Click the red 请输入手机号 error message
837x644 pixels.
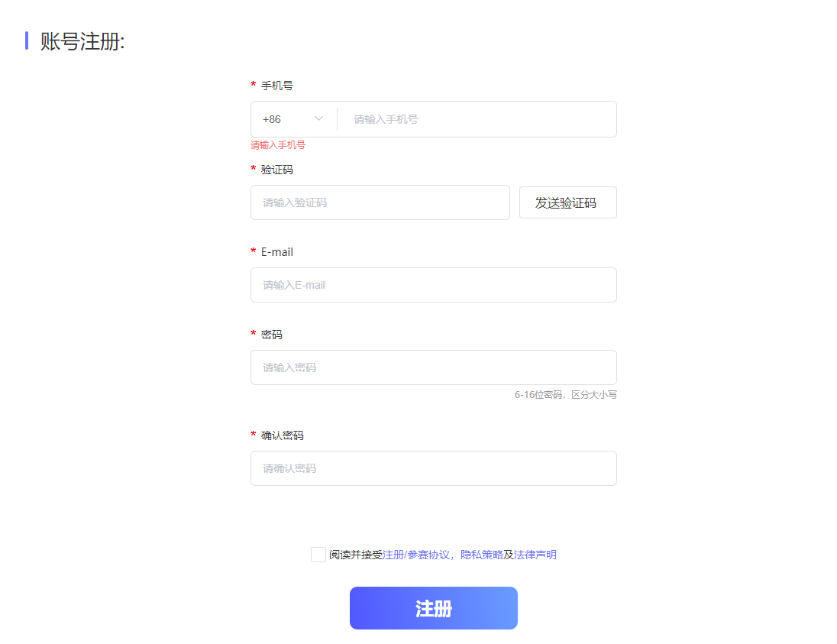click(x=277, y=145)
